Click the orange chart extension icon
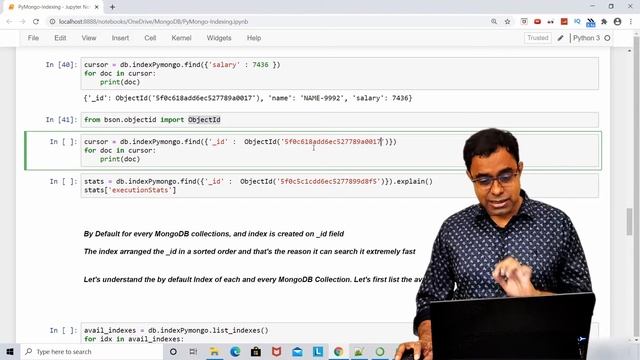This screenshot has width=640, height=360. [564, 22]
